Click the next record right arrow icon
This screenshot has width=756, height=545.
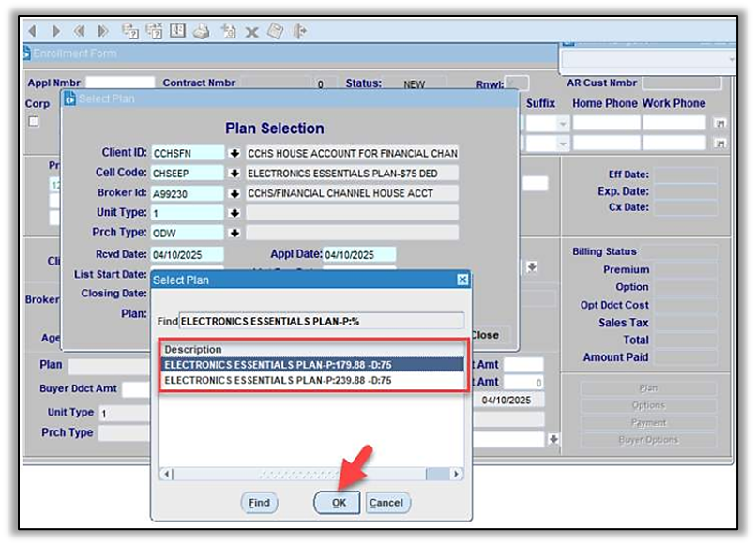pos(56,31)
